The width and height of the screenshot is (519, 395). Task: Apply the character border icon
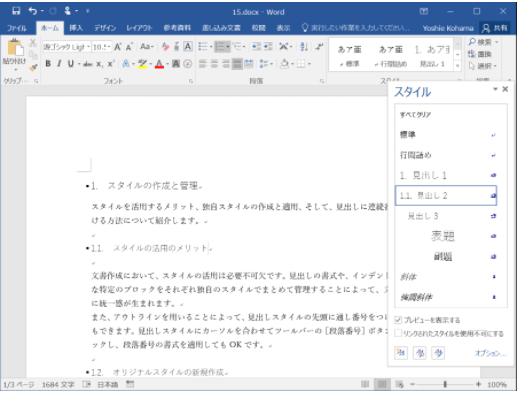[188, 47]
